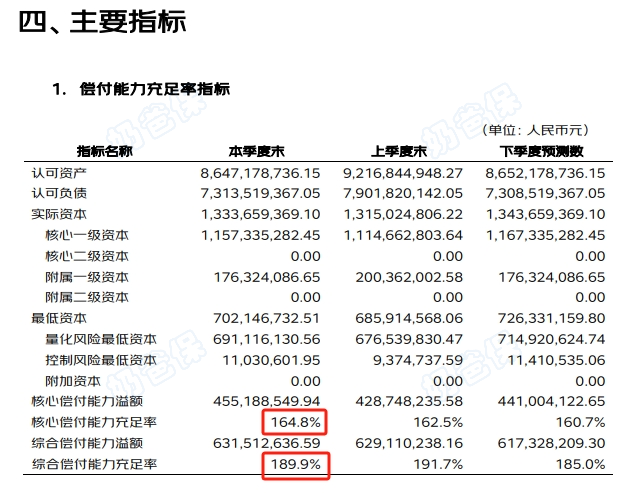This screenshot has width=630, height=493.
Task: Click the value 7,308,519,367.05
Action: (545, 193)
